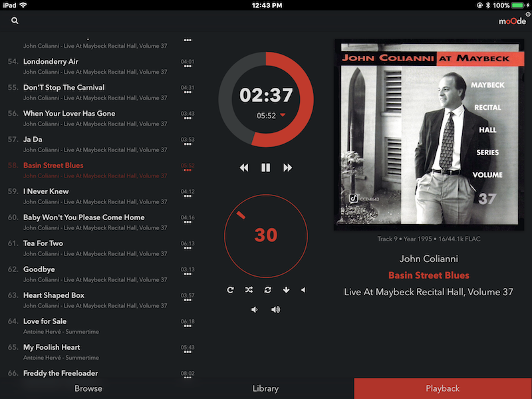Skip forward to the next track

[x=287, y=168]
